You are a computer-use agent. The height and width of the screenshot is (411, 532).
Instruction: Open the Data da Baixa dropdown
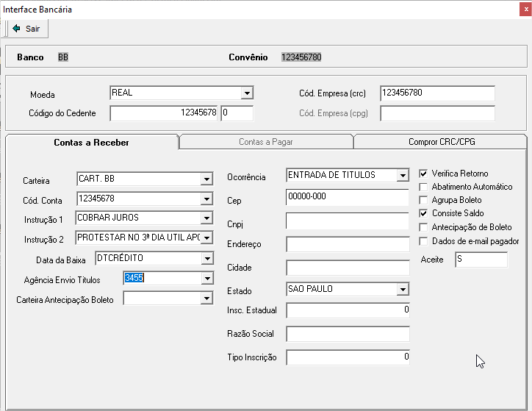(207, 259)
